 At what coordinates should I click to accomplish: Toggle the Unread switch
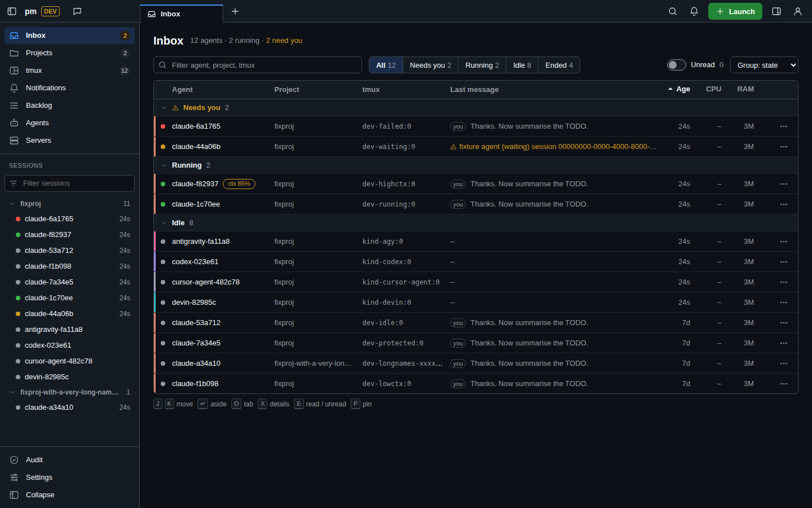(677, 65)
